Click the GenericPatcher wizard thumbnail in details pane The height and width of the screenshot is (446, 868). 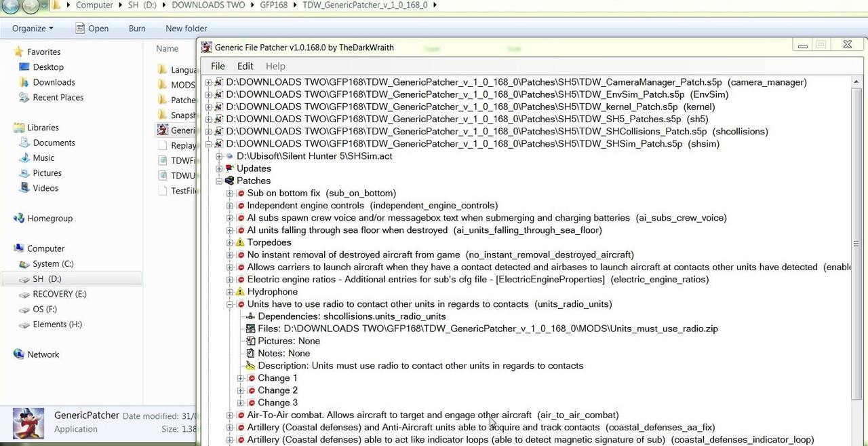click(28, 423)
